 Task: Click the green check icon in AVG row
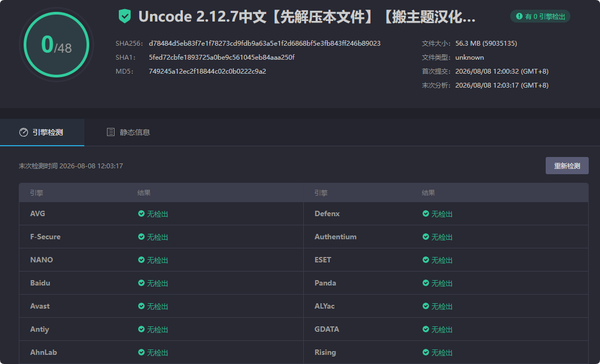click(x=141, y=213)
